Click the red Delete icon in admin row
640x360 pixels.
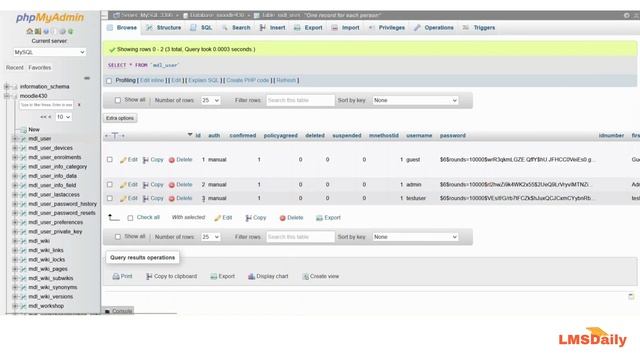(172, 185)
